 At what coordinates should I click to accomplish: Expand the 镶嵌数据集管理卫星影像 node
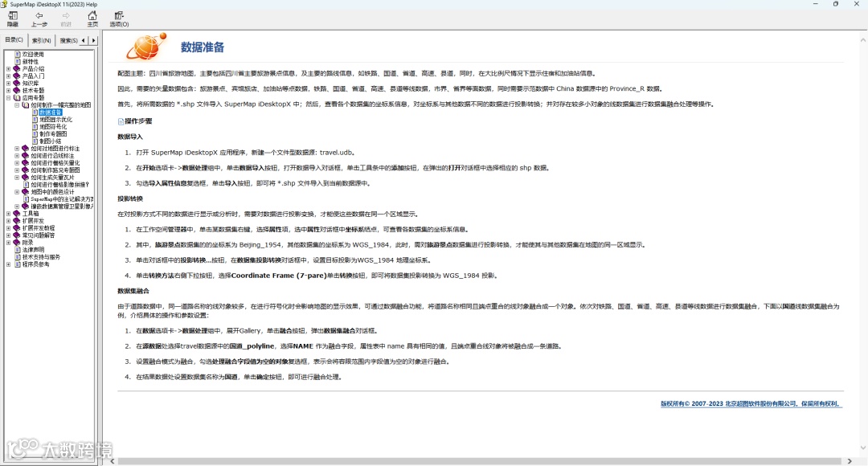(17, 206)
